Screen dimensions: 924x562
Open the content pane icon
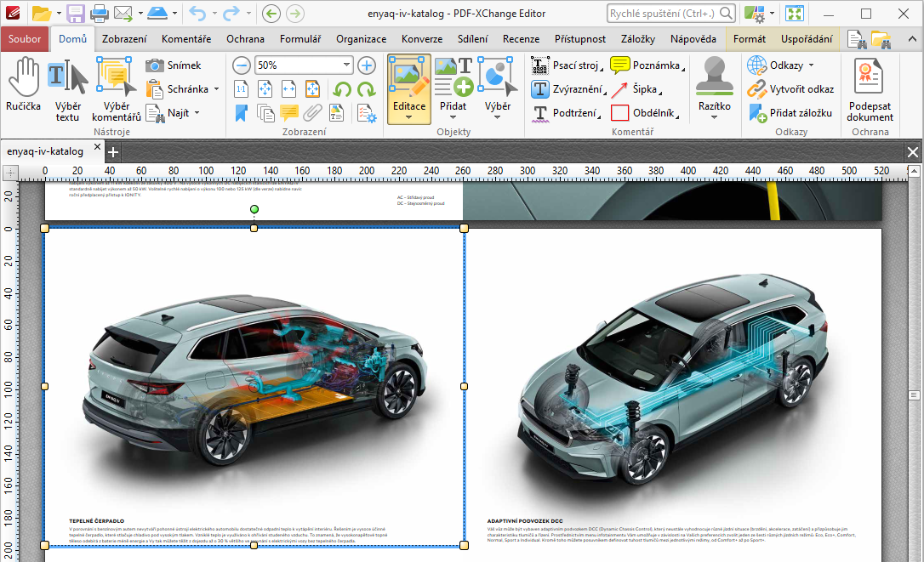point(336,113)
